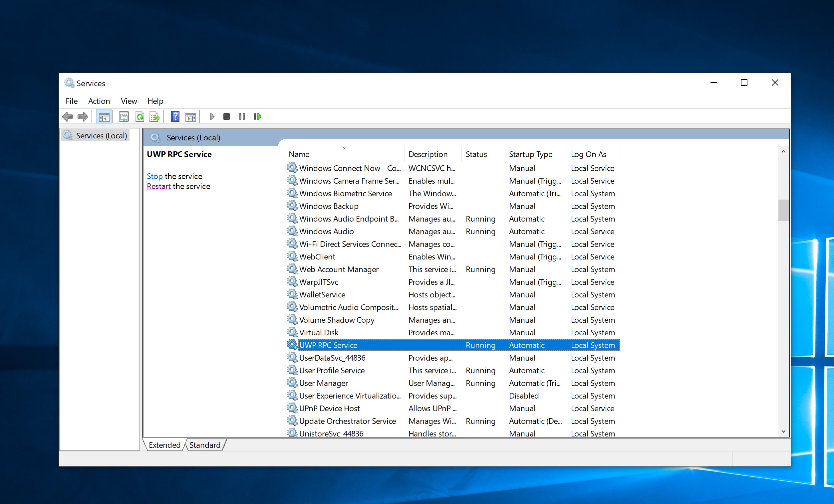The image size is (834, 504).
Task: Select the Web Account Manager row
Action: [453, 269]
